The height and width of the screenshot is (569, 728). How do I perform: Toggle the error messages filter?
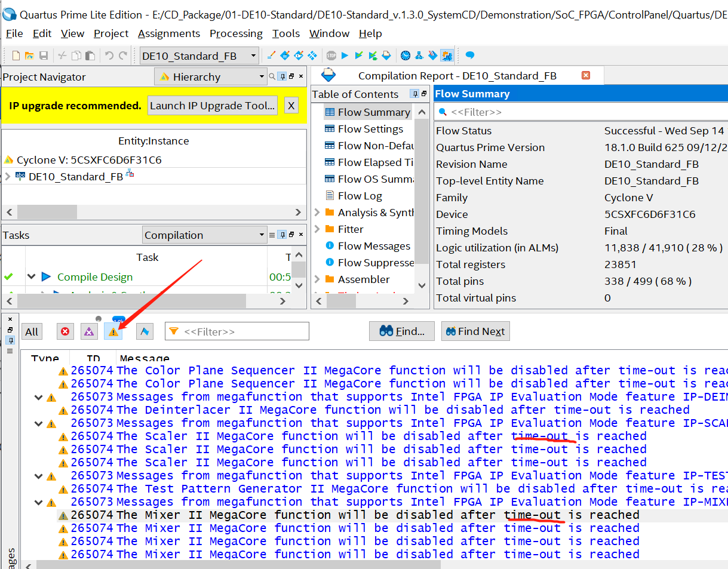tap(65, 332)
